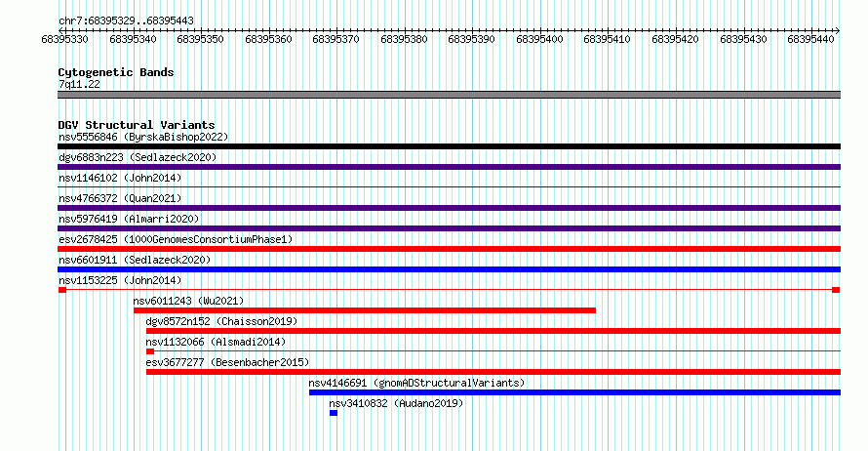868x451 pixels.
Task: Open nsv6011243 (Wu2021) variant label
Action: (188, 301)
